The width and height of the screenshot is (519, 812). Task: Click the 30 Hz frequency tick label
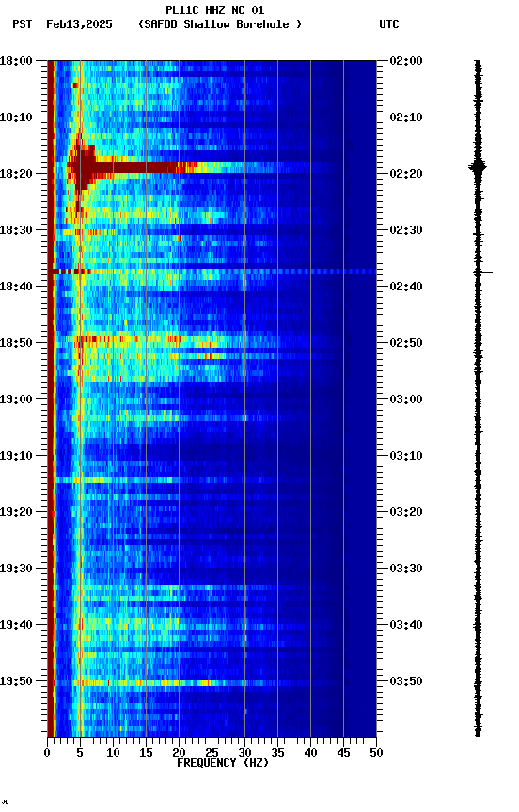click(245, 753)
